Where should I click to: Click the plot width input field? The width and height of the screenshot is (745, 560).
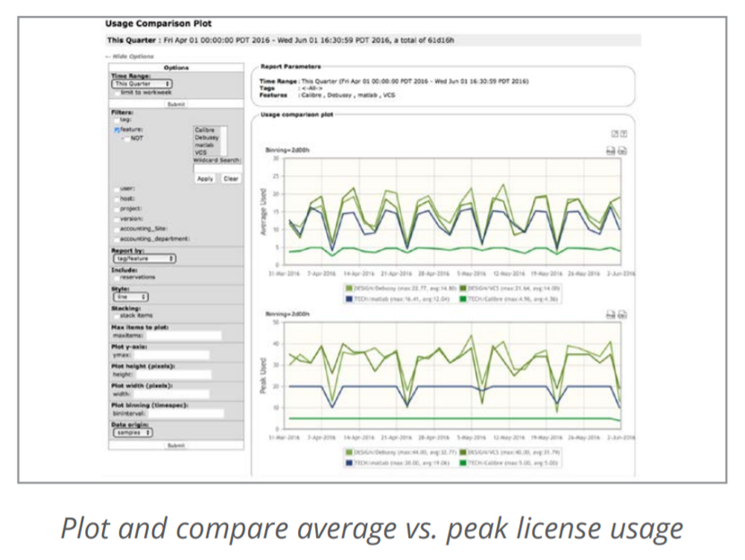click(x=171, y=394)
